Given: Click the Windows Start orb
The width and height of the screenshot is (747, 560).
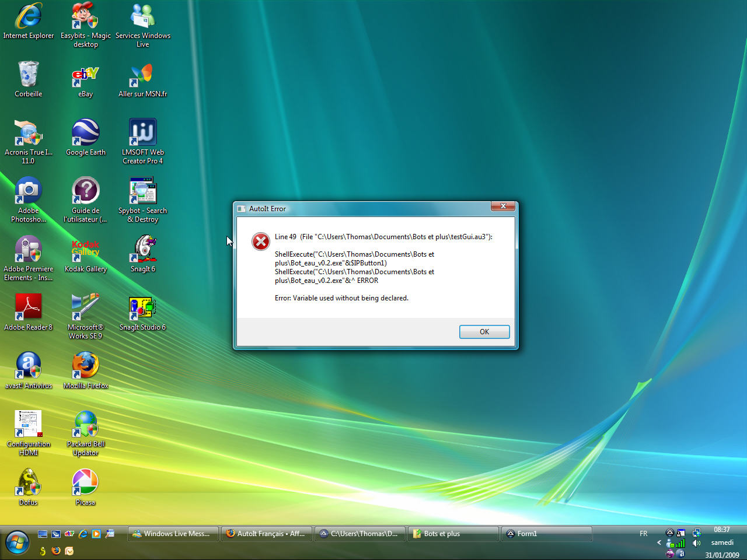Looking at the screenshot, I should click(17, 542).
